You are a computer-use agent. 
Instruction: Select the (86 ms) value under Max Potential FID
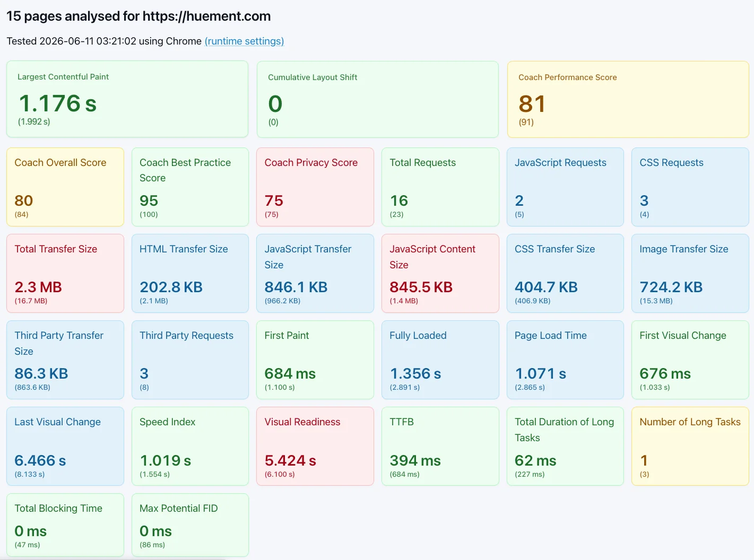pos(152,545)
